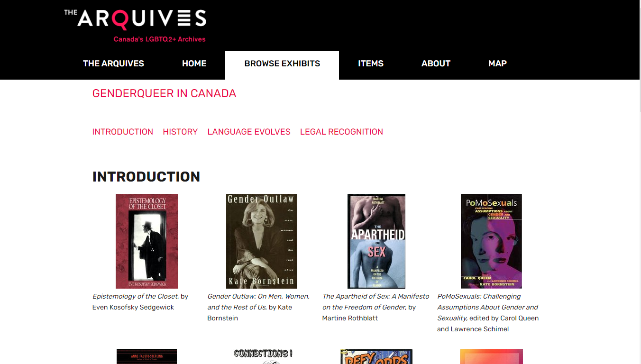Click the CONNECTIONS! zine thumbnail
Viewport: 641px width, 364px height.
click(261, 355)
